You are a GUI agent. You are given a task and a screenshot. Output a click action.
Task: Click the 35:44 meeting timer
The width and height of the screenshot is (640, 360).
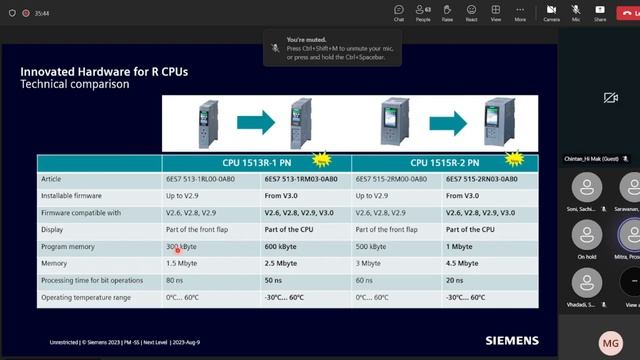click(x=42, y=13)
